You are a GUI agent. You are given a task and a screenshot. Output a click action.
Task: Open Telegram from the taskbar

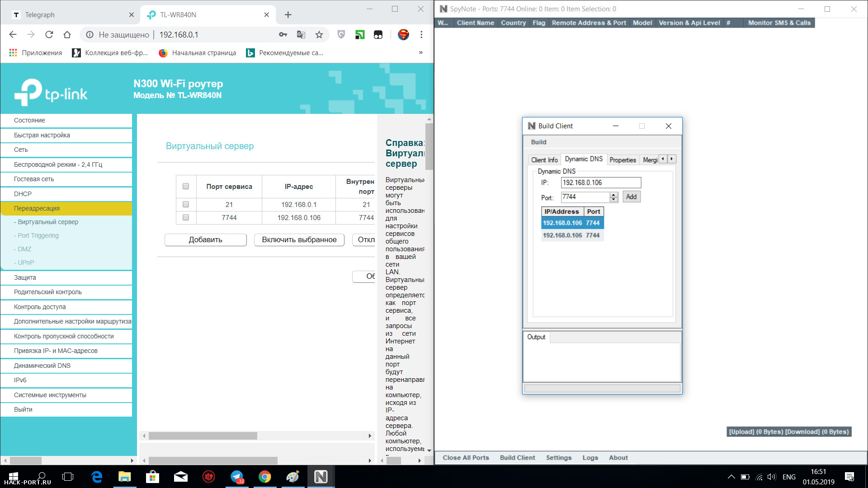pyautogui.click(x=237, y=477)
